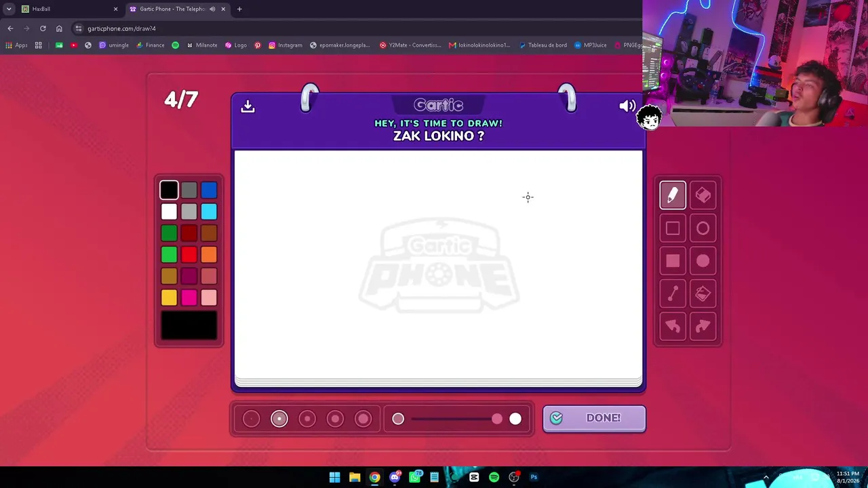Screen dimensions: 868x488
Task: Pick the bright red color swatch
Action: point(189,255)
